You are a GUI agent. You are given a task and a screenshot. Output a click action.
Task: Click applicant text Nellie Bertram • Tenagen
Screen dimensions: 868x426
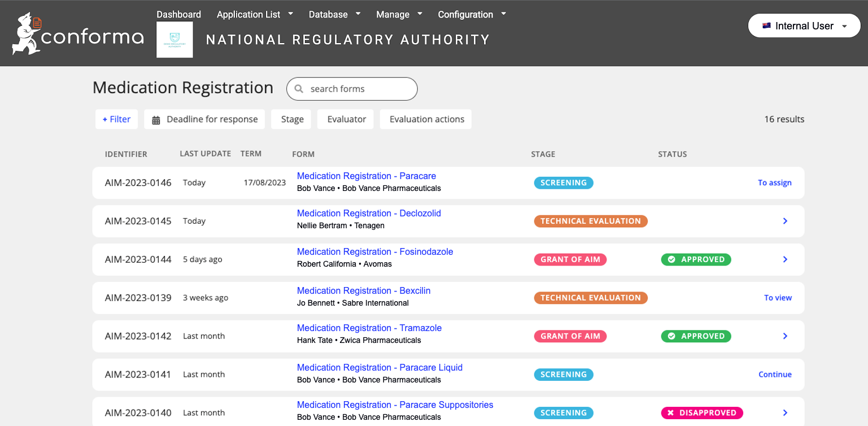pyautogui.click(x=341, y=225)
